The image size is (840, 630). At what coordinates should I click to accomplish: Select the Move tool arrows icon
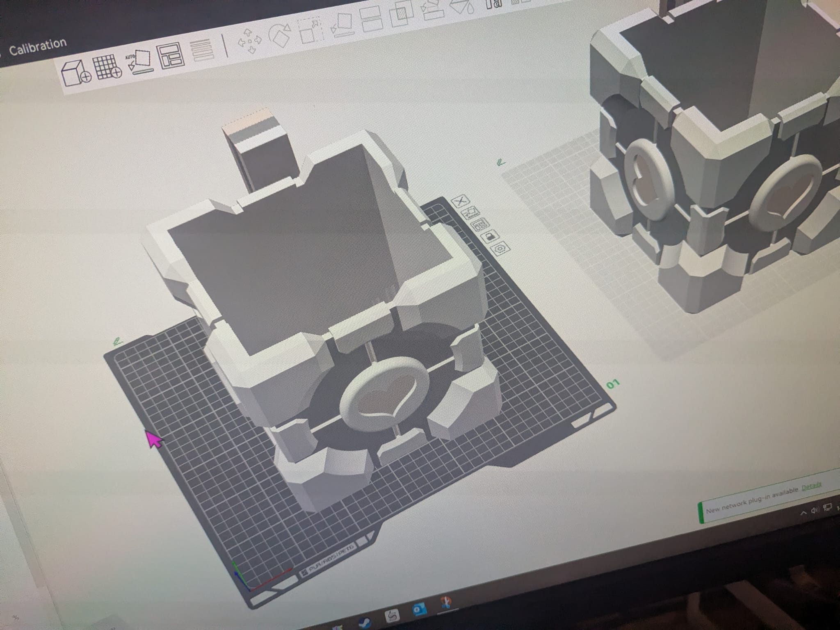(x=249, y=41)
